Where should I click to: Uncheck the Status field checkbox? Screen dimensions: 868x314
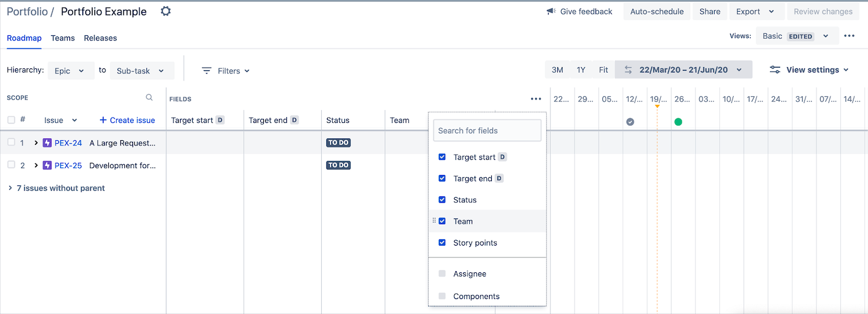[x=442, y=200]
